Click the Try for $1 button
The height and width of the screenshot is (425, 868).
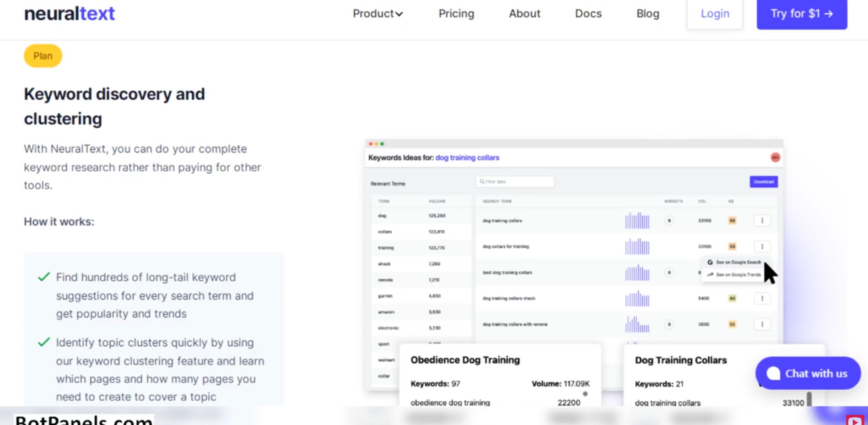(x=802, y=14)
